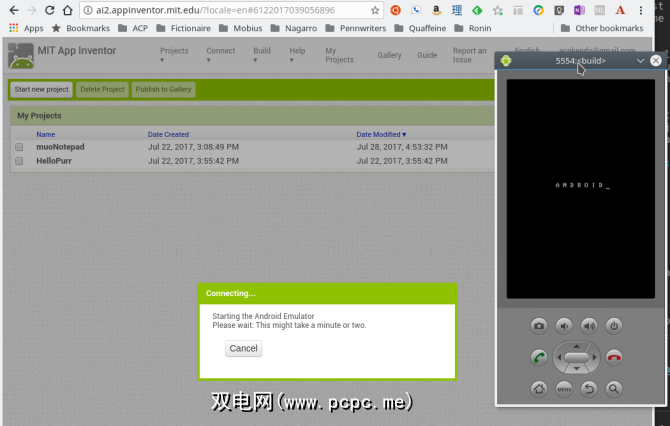Click the red end-call button on emulator
Viewport: 670px width, 426px height.
point(614,357)
